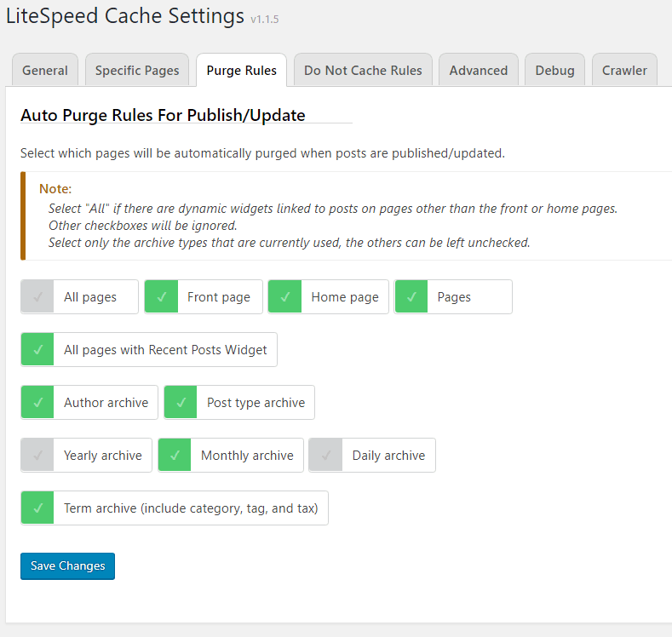Disable Post type archive purging

click(x=181, y=403)
